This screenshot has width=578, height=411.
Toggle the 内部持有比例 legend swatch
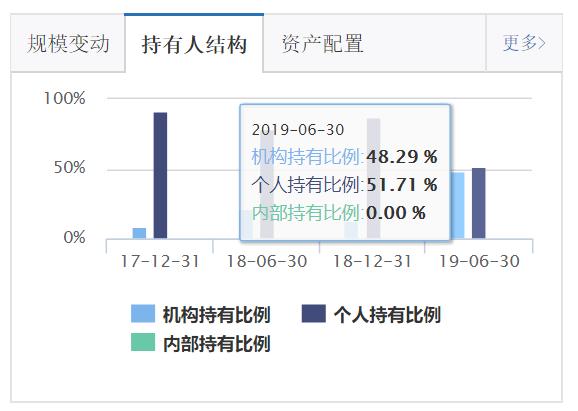(143, 342)
